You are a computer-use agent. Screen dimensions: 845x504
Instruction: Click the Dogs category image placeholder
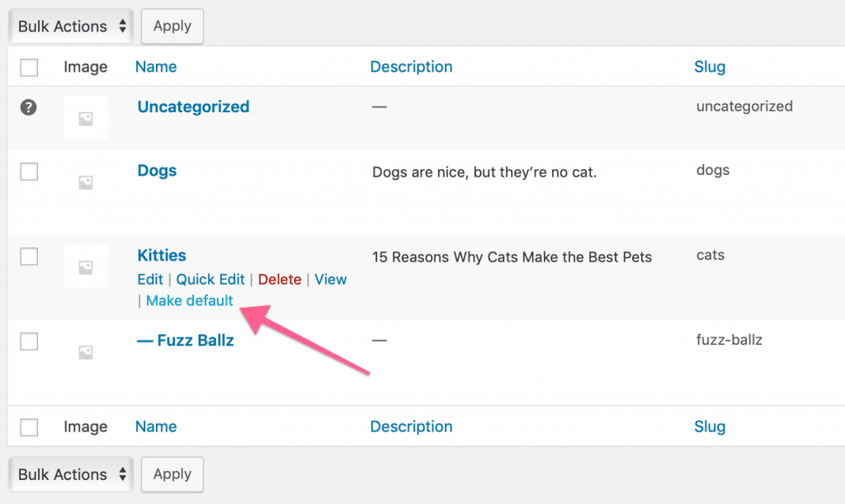86,182
